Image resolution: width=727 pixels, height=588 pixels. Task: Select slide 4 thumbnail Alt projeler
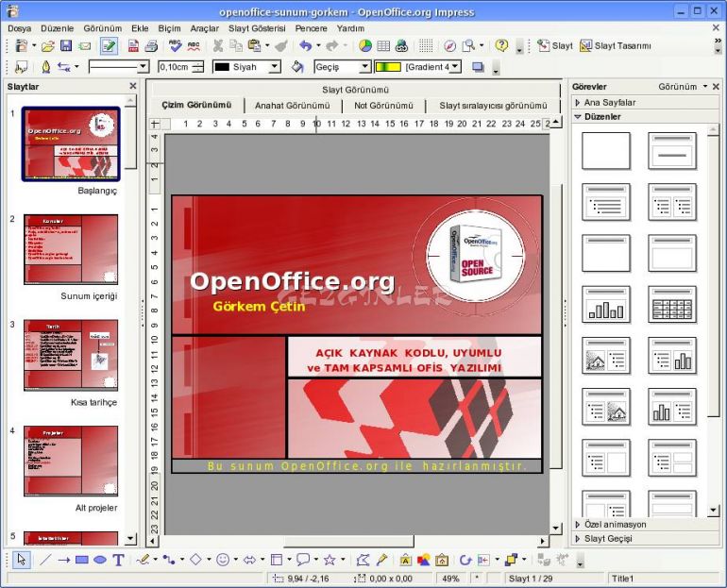click(71, 461)
